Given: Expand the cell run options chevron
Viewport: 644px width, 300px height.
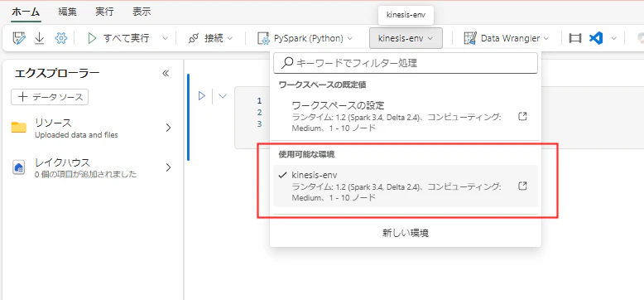Looking at the screenshot, I should (x=223, y=96).
